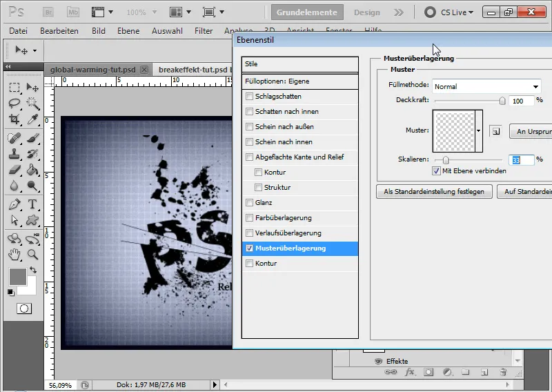The height and width of the screenshot is (392, 552).
Task: Open the Muster pattern picker arrow
Action: pyautogui.click(x=478, y=130)
